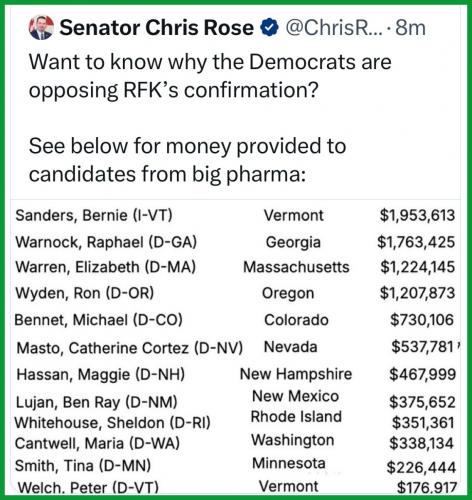Viewport: 472px width, 500px height.
Task: Click the Masto, Catherine Cortez (D-NV) name
Action: 130,348
